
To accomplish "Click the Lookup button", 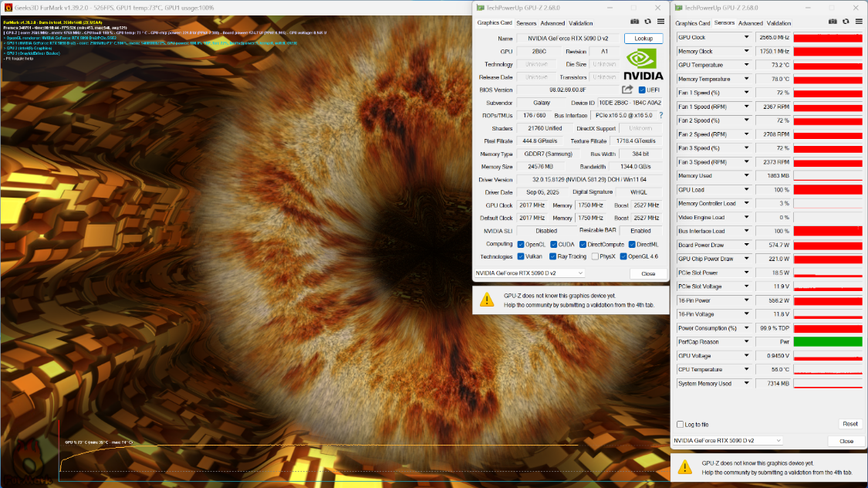I will (x=643, y=38).
